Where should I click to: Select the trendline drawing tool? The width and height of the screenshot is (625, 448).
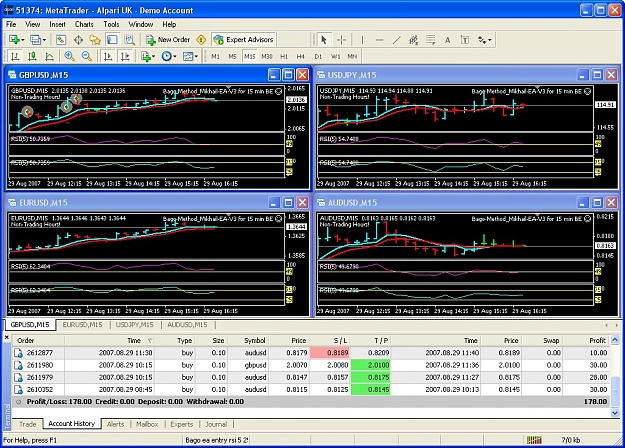(x=396, y=39)
